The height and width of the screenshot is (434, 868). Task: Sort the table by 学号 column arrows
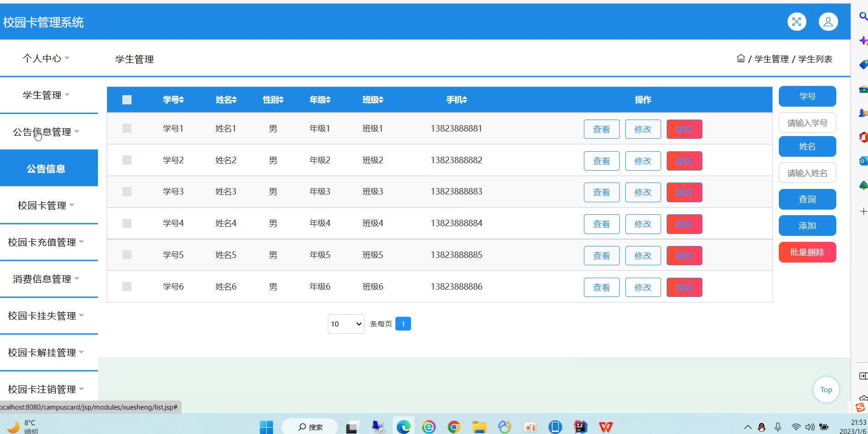(x=182, y=100)
